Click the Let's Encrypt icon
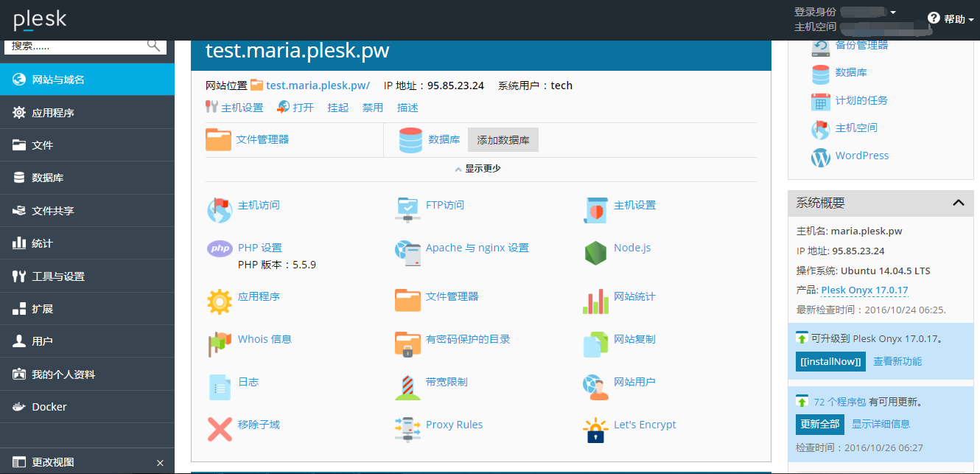The image size is (980, 474). click(595, 430)
